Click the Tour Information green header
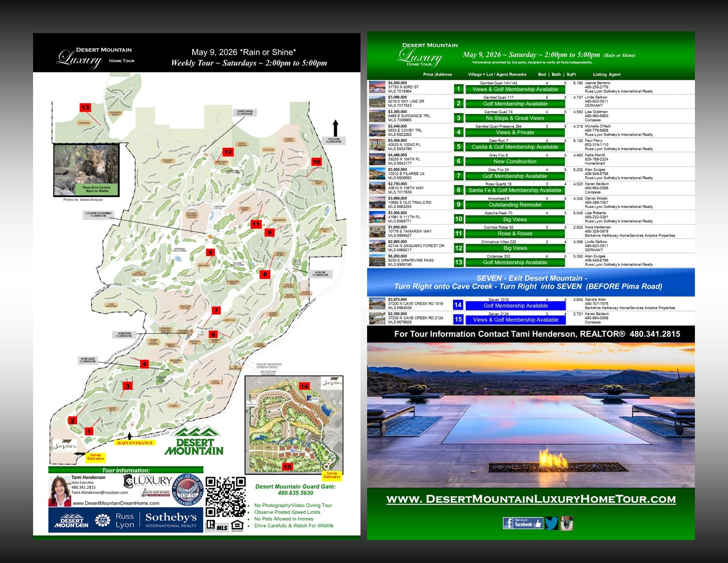This screenshot has width=728, height=563. 126,470
